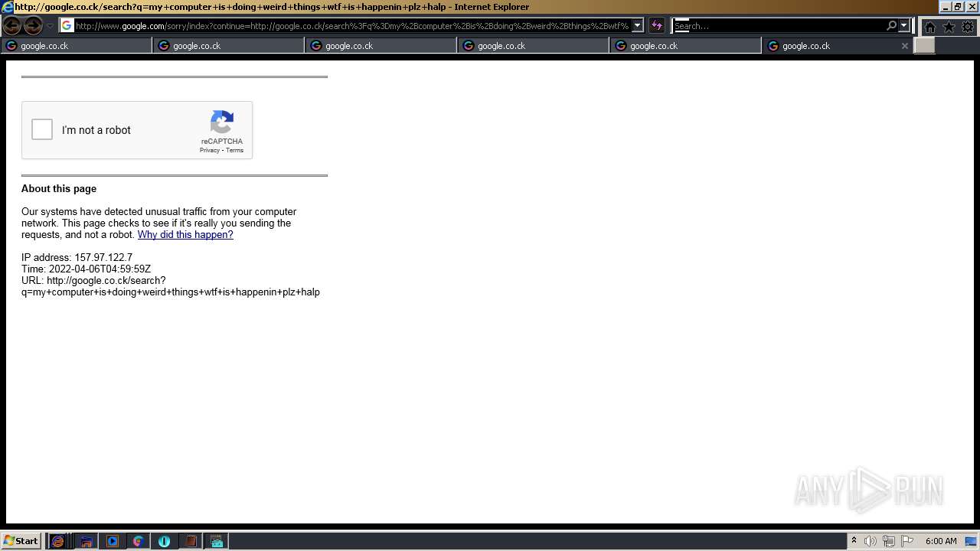This screenshot has width=980, height=551.
Task: Open the search provider dropdown arrow
Action: (x=903, y=26)
